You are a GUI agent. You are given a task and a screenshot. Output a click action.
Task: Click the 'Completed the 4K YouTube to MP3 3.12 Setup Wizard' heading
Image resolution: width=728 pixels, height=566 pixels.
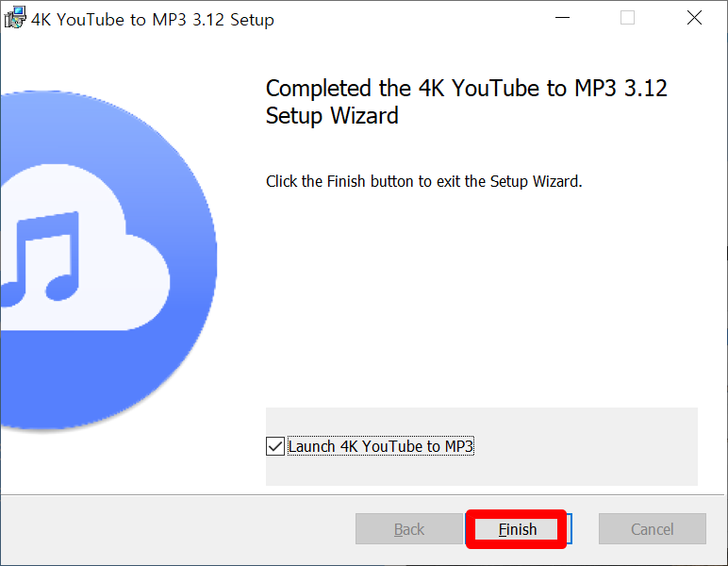coord(466,102)
